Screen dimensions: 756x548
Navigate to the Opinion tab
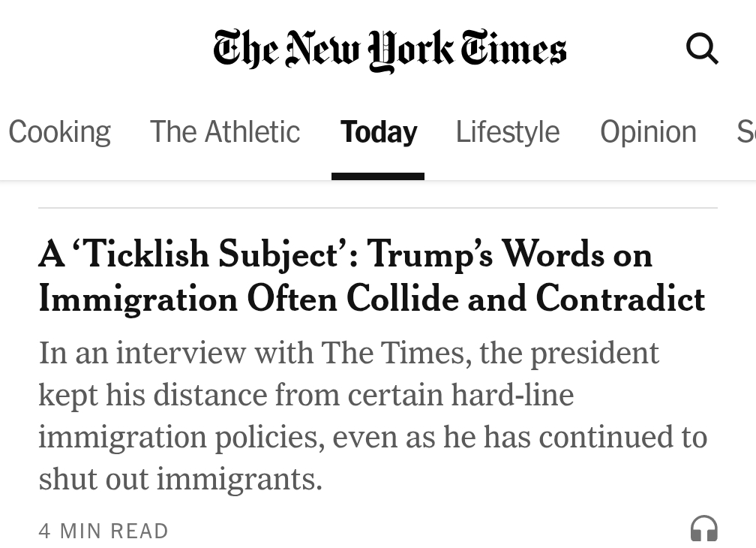coord(648,132)
